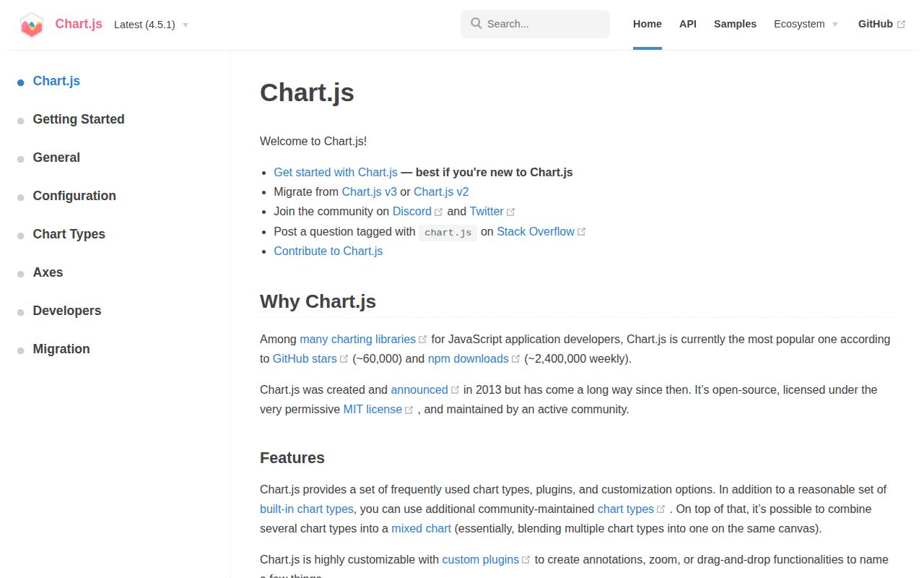924x578 pixels.
Task: Open the custom plugins link
Action: tap(481, 559)
